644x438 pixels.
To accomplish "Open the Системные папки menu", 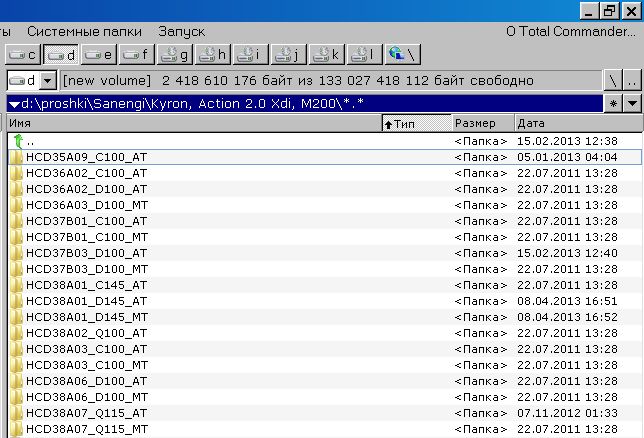I will [x=84, y=32].
